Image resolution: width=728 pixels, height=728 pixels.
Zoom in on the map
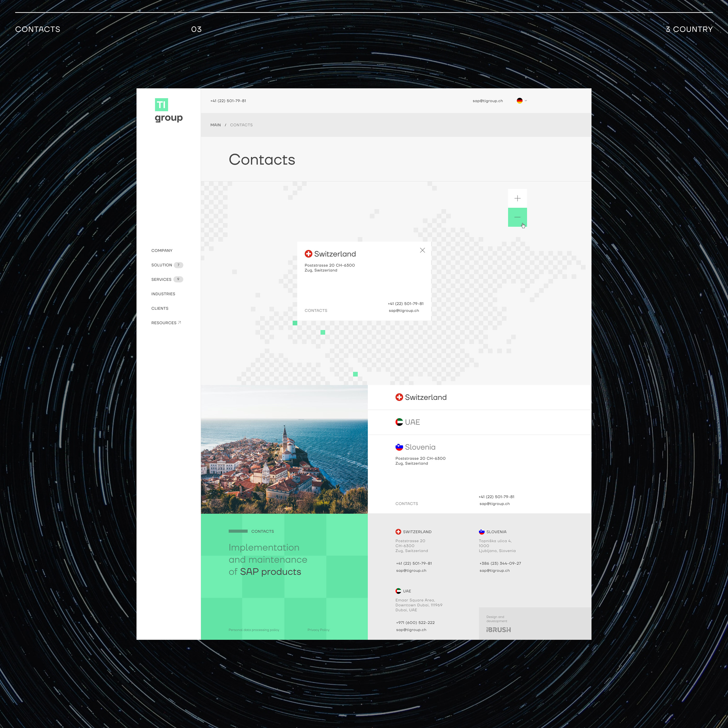click(x=518, y=198)
